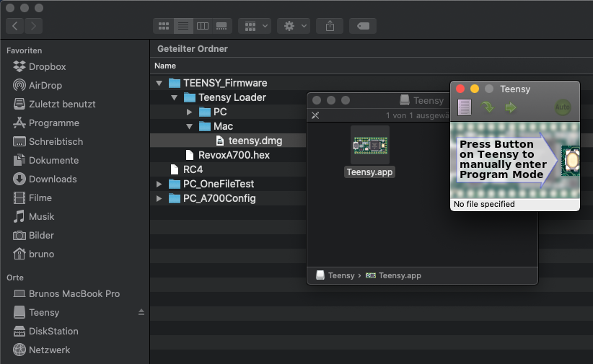The width and height of the screenshot is (593, 364).
Task: Select the Teensy Loader folder row
Action: pos(228,97)
